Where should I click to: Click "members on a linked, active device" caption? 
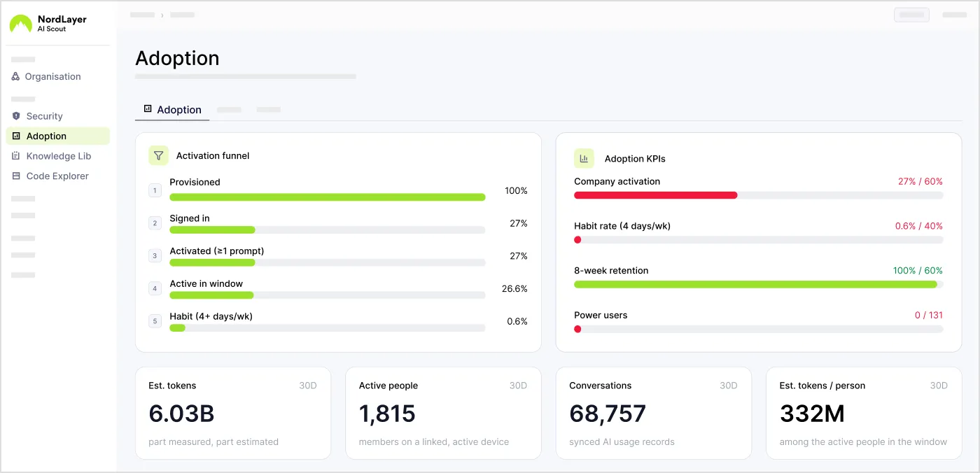point(434,442)
